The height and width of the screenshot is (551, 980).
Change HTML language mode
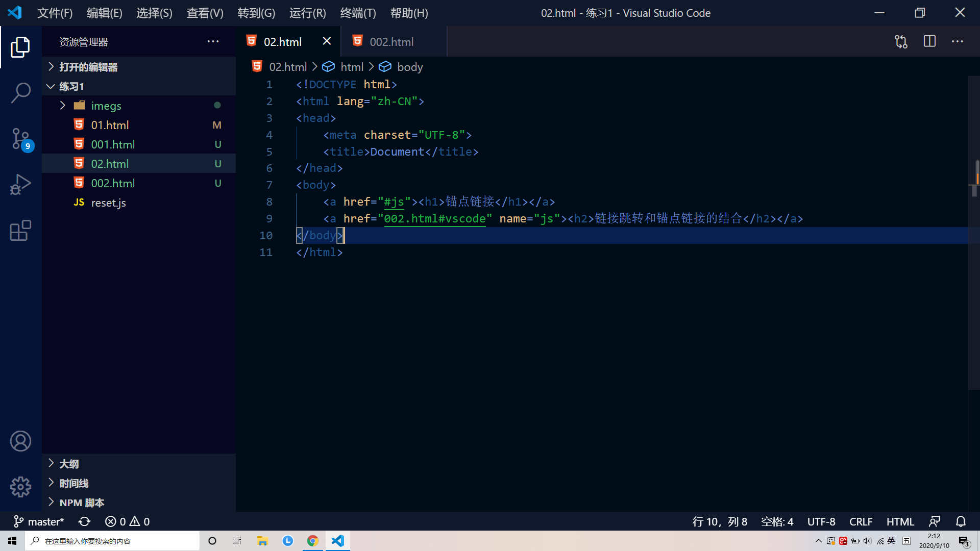click(900, 521)
